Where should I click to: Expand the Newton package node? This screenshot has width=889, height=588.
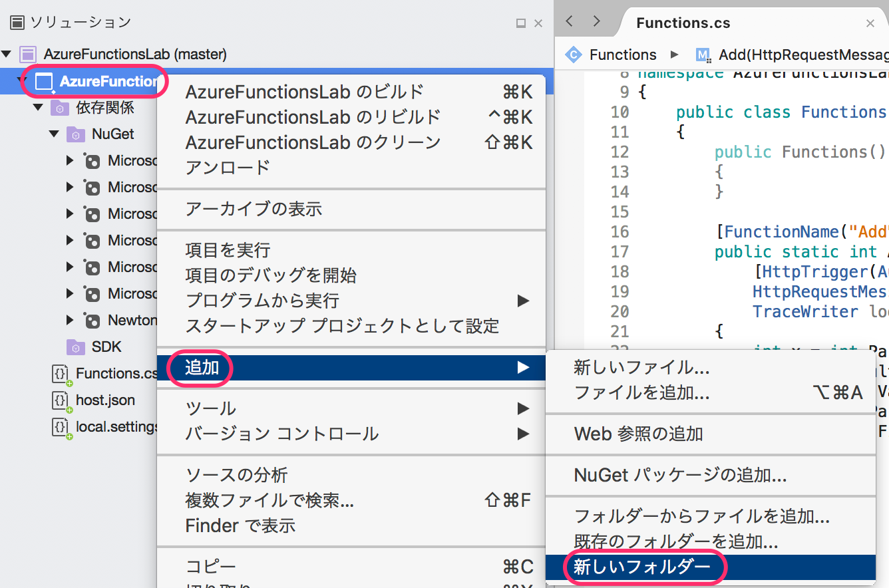(x=70, y=320)
